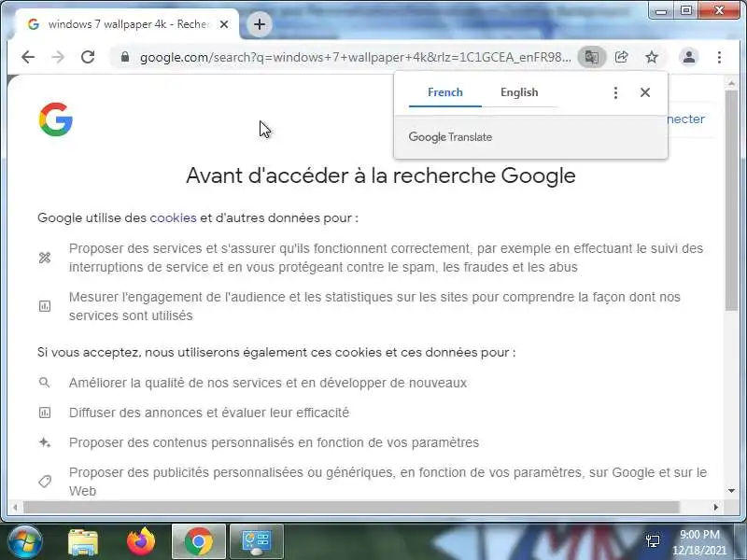Viewport: 747px width, 560px height.
Task: Switch translate popup to English tab
Action: click(x=519, y=92)
